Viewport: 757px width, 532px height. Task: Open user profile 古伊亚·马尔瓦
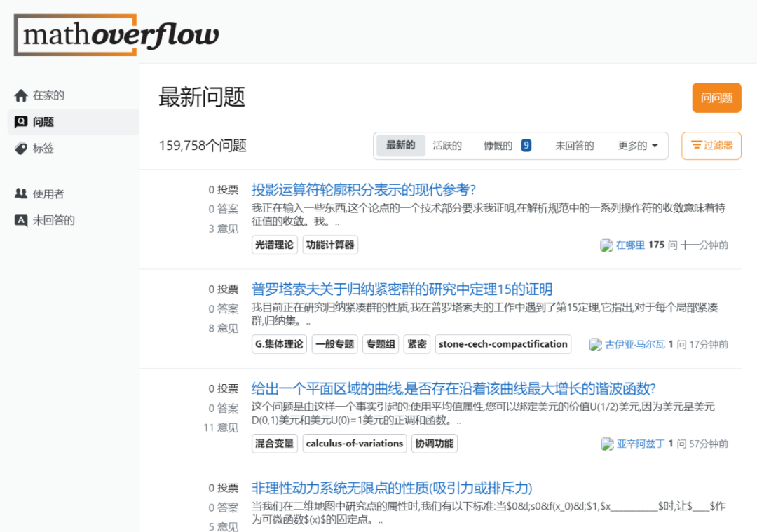coord(635,345)
